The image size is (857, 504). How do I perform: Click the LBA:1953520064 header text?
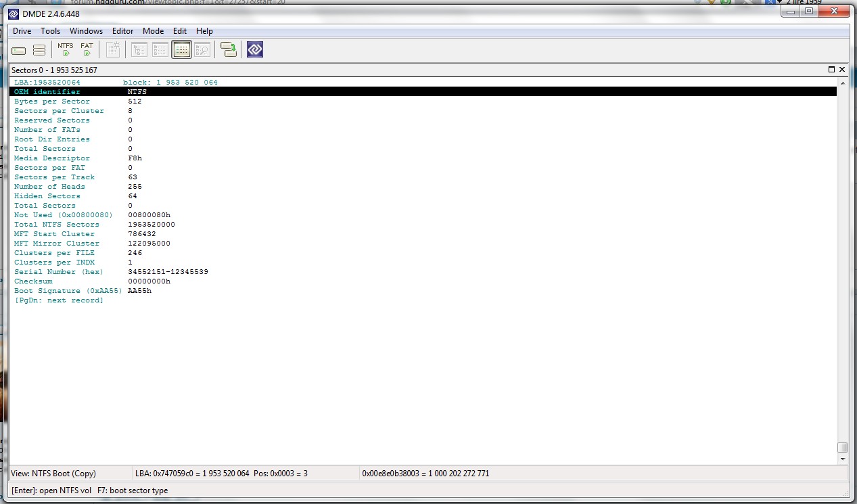(47, 83)
